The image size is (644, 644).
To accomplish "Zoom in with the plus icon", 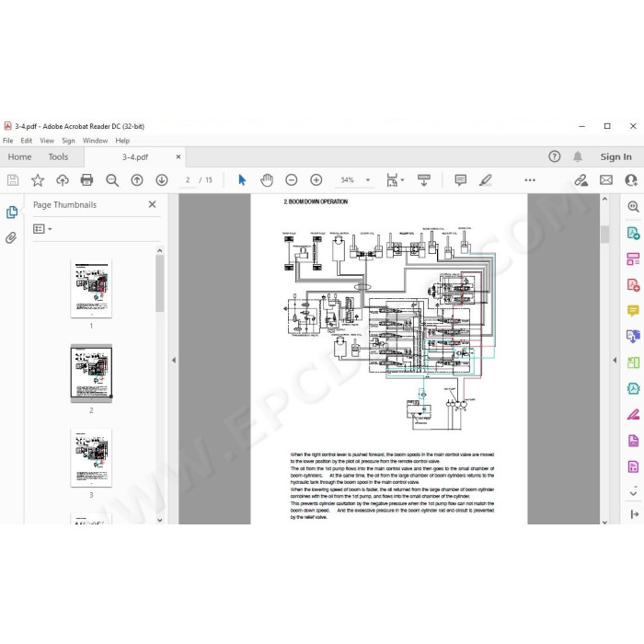I will [316, 180].
